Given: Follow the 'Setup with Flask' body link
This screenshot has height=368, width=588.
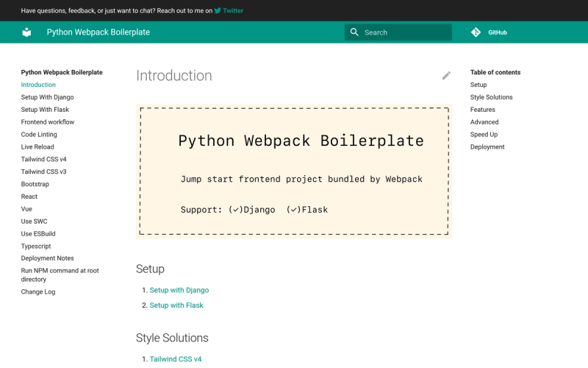Looking at the screenshot, I should (176, 305).
